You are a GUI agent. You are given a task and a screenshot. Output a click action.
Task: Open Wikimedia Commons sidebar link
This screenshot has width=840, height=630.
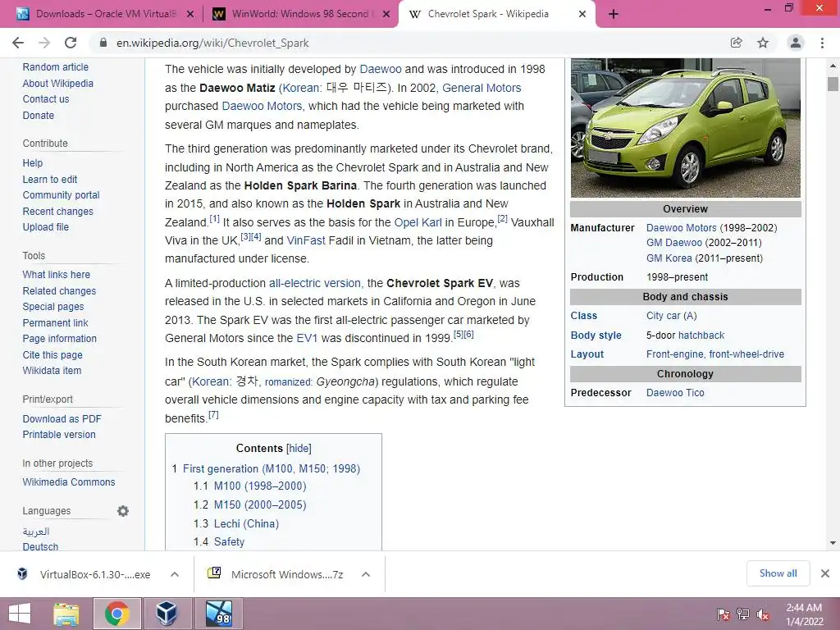tap(69, 482)
